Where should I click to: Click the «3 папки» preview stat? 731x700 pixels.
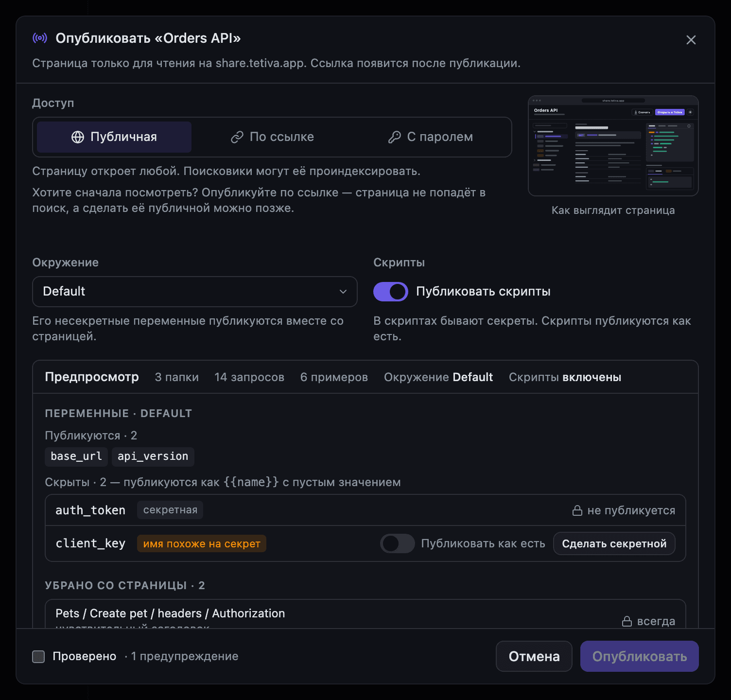(x=177, y=377)
